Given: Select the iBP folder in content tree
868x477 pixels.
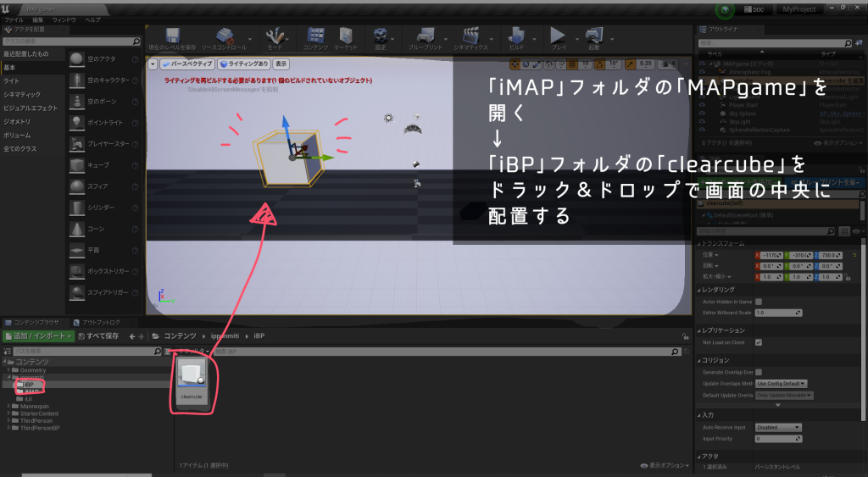Looking at the screenshot, I should click(x=28, y=384).
